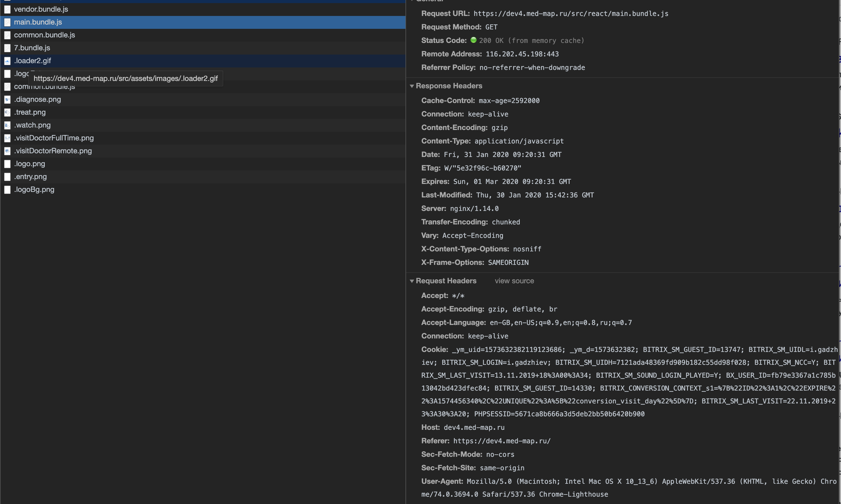The image size is (841, 504).
Task: Select .logoBg.png request row
Action: point(203,190)
